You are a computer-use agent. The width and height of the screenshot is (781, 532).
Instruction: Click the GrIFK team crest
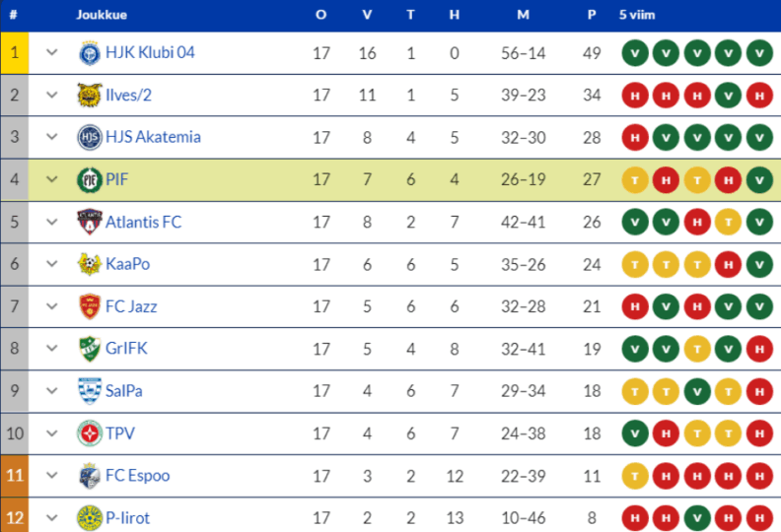[x=90, y=349]
